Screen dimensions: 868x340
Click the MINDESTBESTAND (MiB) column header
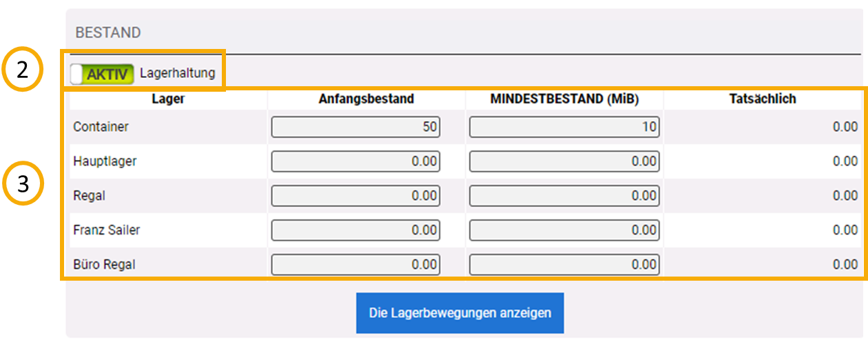564,99
